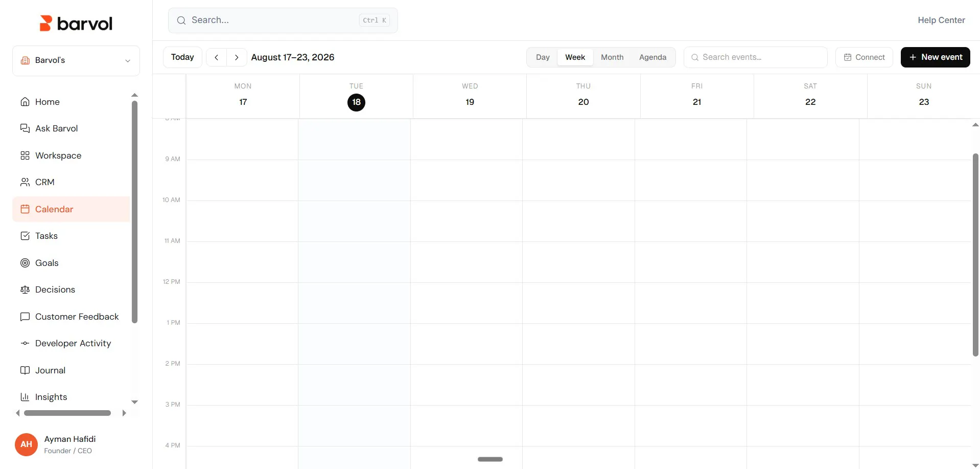This screenshot has width=980, height=469.
Task: Jump to Today in calendar
Action: (x=182, y=57)
